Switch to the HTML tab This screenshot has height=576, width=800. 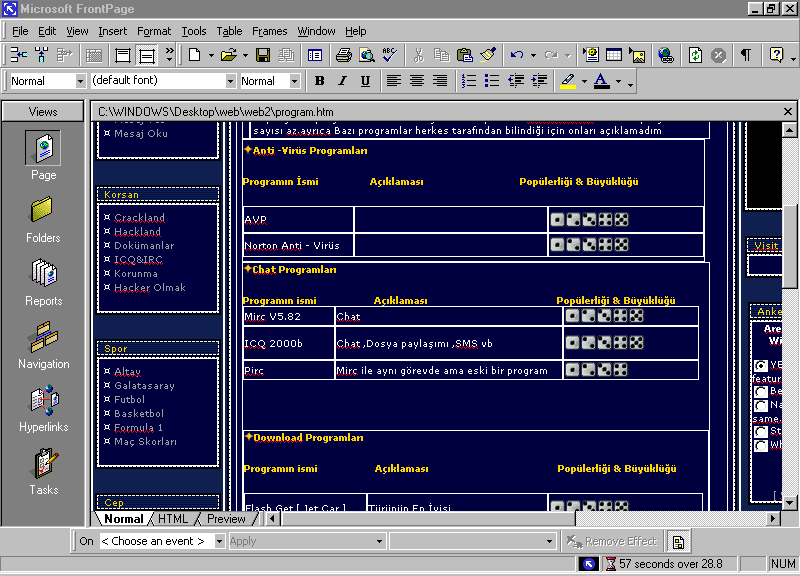173,519
